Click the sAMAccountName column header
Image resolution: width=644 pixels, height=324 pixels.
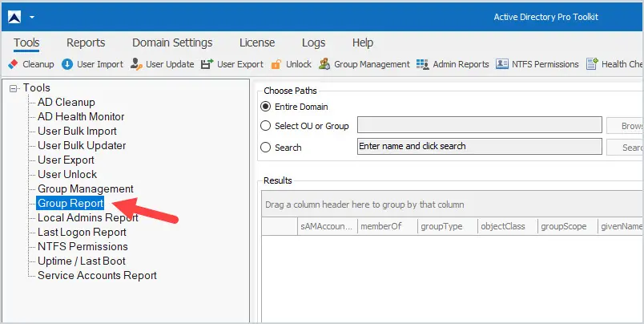point(328,226)
